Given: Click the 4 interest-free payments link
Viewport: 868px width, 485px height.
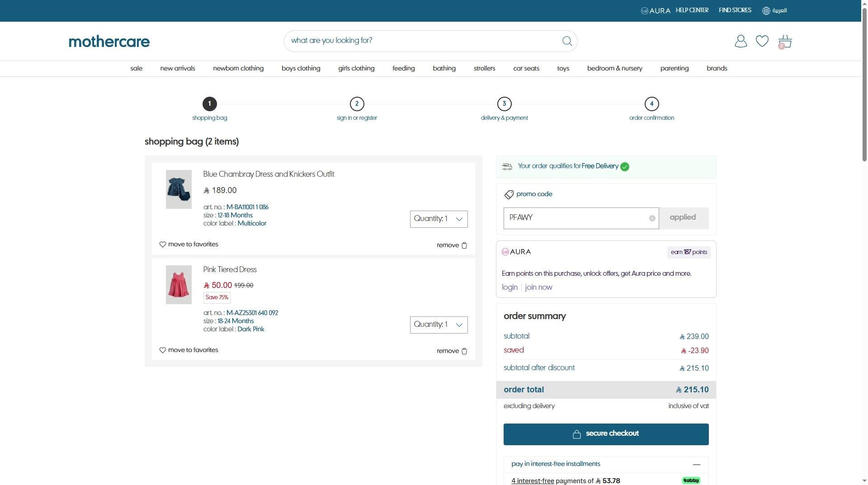Looking at the screenshot, I should pyautogui.click(x=533, y=481).
